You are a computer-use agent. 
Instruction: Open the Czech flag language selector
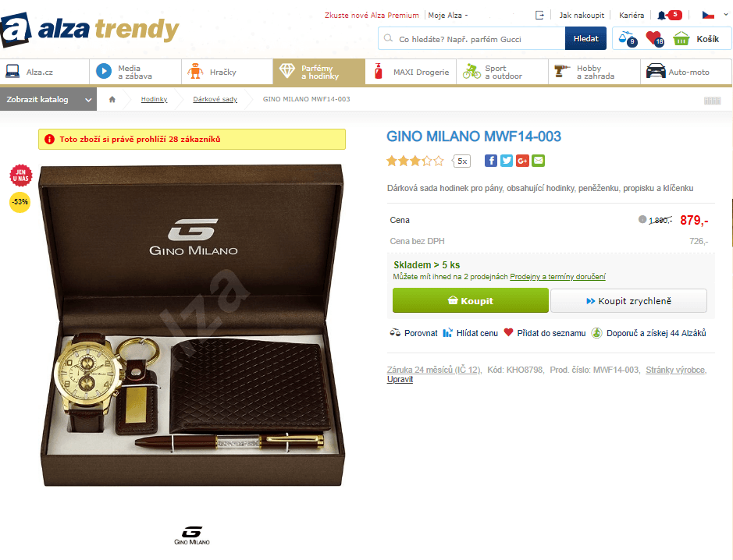coord(715,15)
